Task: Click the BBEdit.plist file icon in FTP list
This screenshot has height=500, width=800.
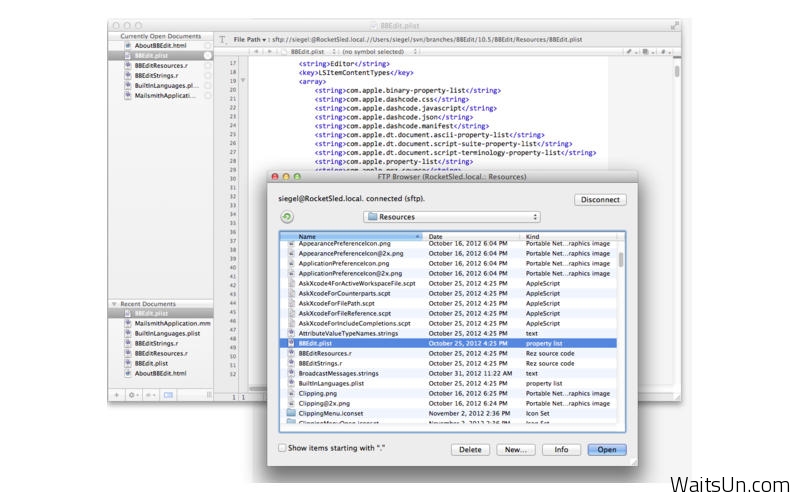Action: tap(291, 343)
